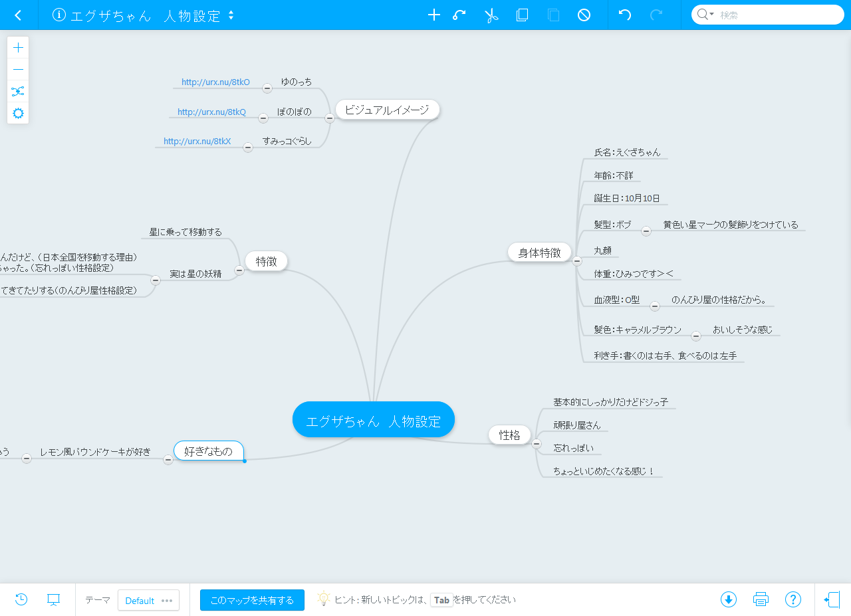Click the add relationship curved arrow icon
This screenshot has height=616, width=851.
pyautogui.click(x=459, y=15)
